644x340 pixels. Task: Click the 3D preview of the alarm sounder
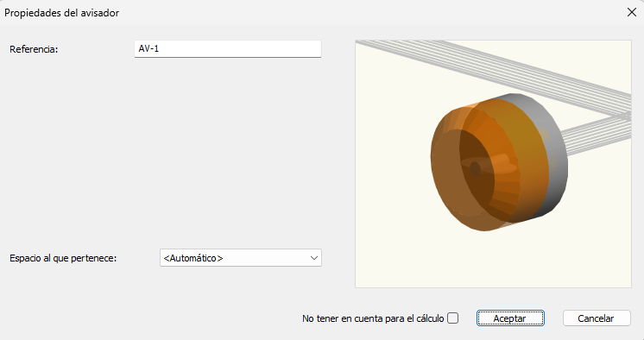[x=493, y=164]
